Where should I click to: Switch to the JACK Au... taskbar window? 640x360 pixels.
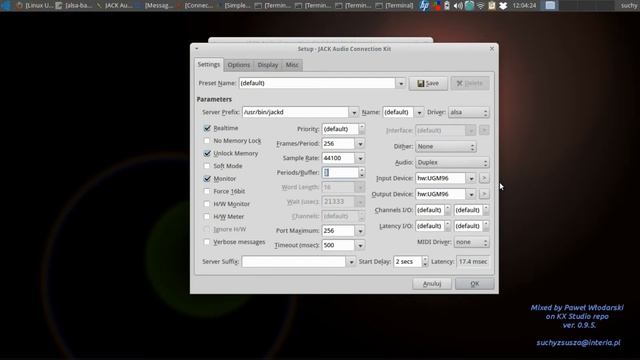tap(114, 6)
